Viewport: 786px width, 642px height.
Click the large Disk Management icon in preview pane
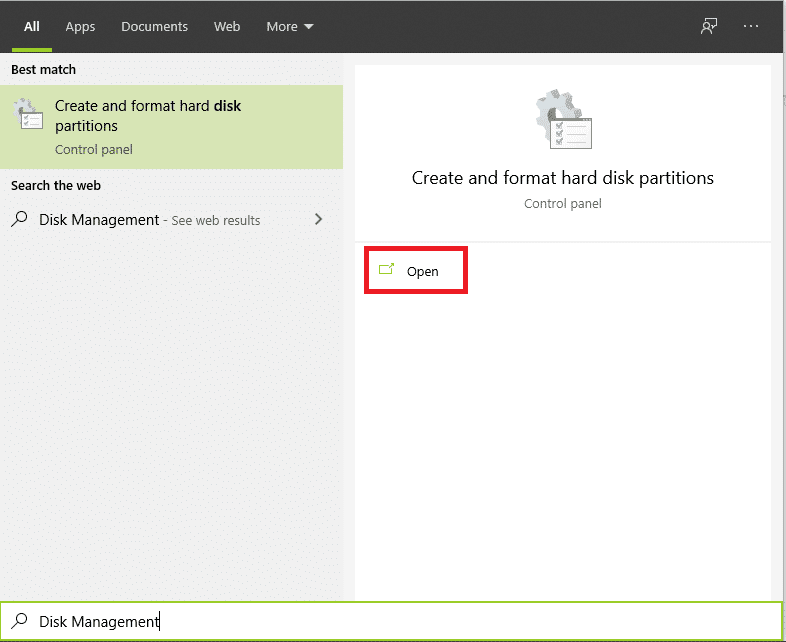[x=563, y=123]
